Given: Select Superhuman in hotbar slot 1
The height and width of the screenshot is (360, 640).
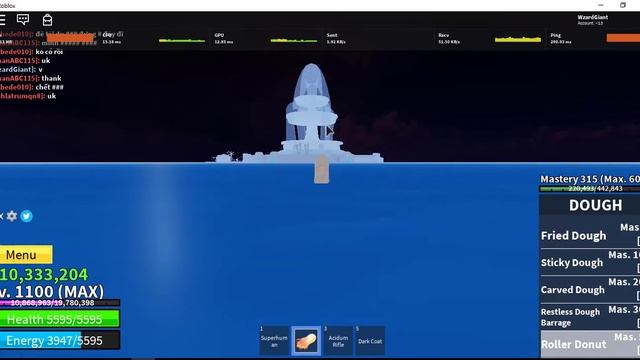Looking at the screenshot, I should pyautogui.click(x=274, y=340).
